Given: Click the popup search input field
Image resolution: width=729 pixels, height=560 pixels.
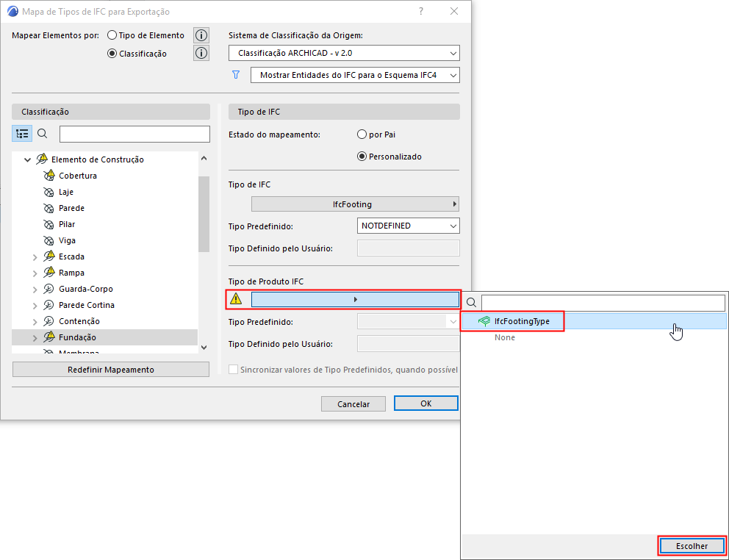Looking at the screenshot, I should click(603, 303).
